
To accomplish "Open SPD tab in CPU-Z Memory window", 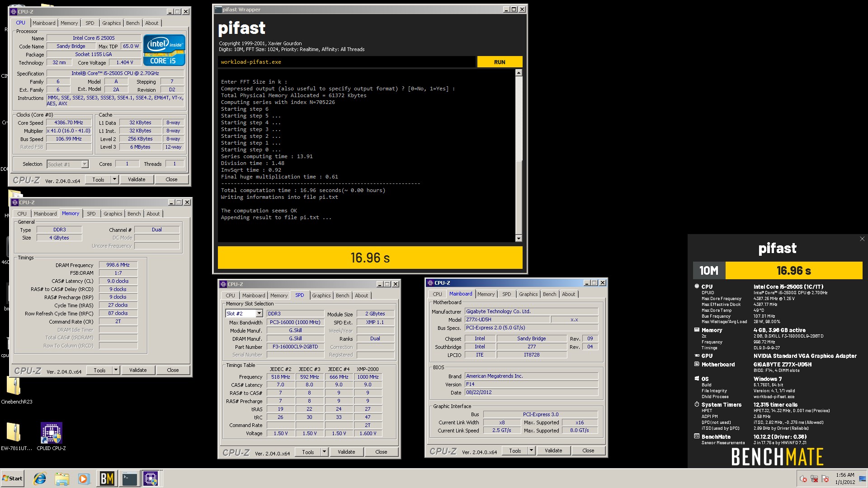I will 91,214.
